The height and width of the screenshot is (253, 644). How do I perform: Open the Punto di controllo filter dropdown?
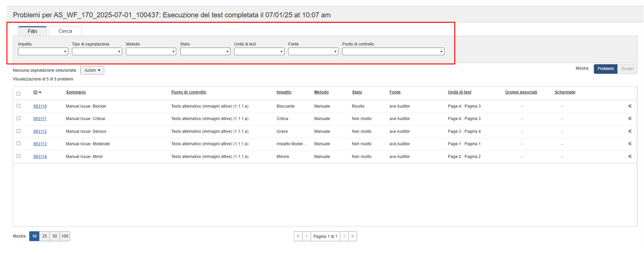tap(393, 51)
